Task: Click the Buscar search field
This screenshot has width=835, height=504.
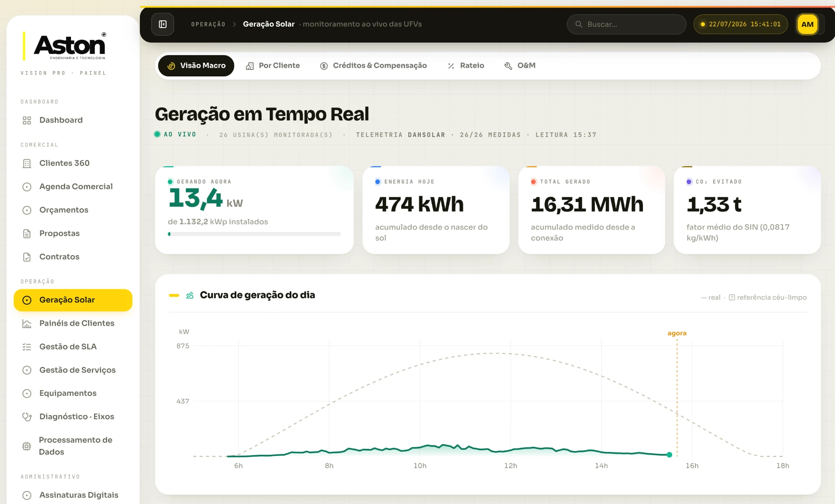Action: click(x=626, y=24)
